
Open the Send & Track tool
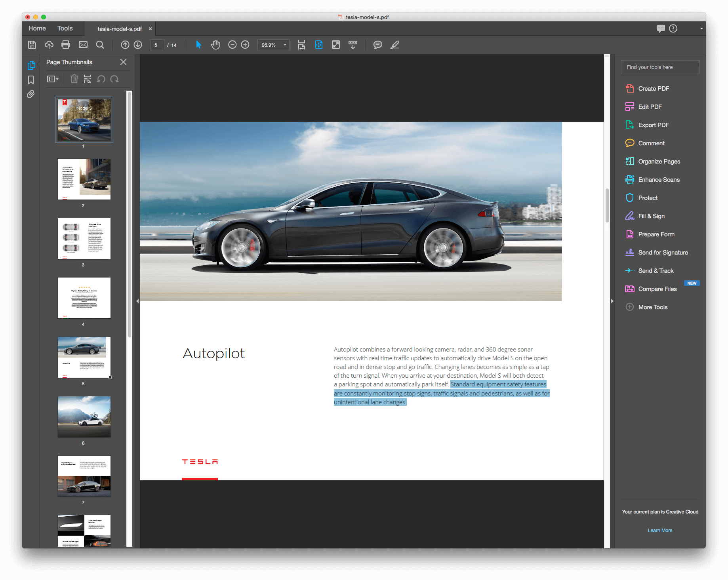click(x=650, y=271)
